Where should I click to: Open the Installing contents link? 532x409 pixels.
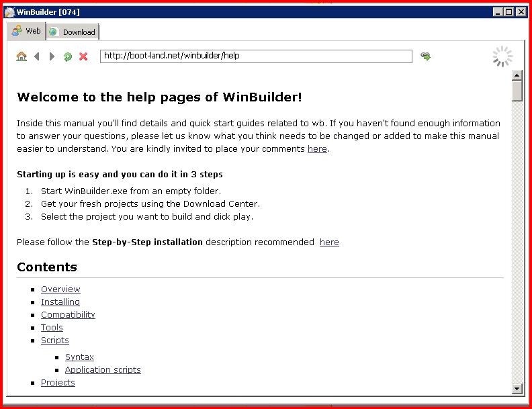coord(60,302)
